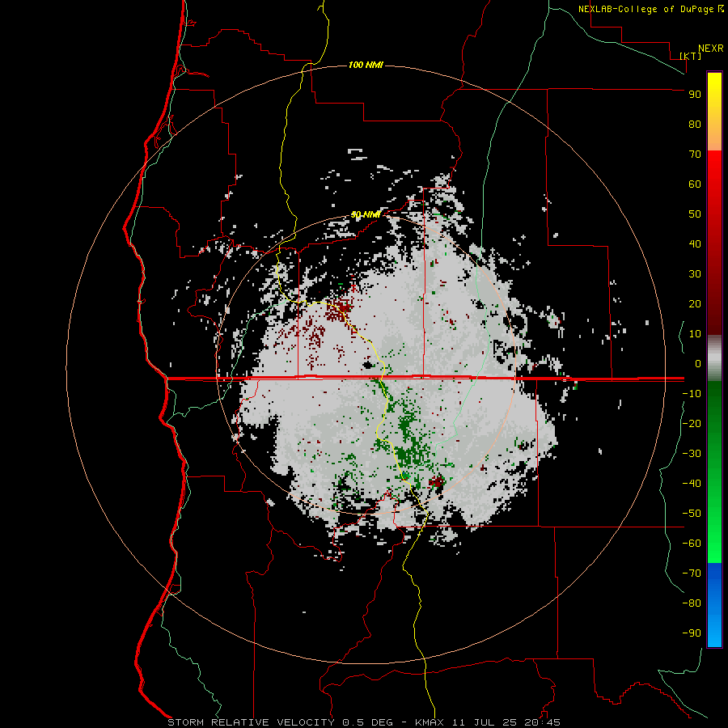Click the -50 value on the velocity scale

[692, 513]
